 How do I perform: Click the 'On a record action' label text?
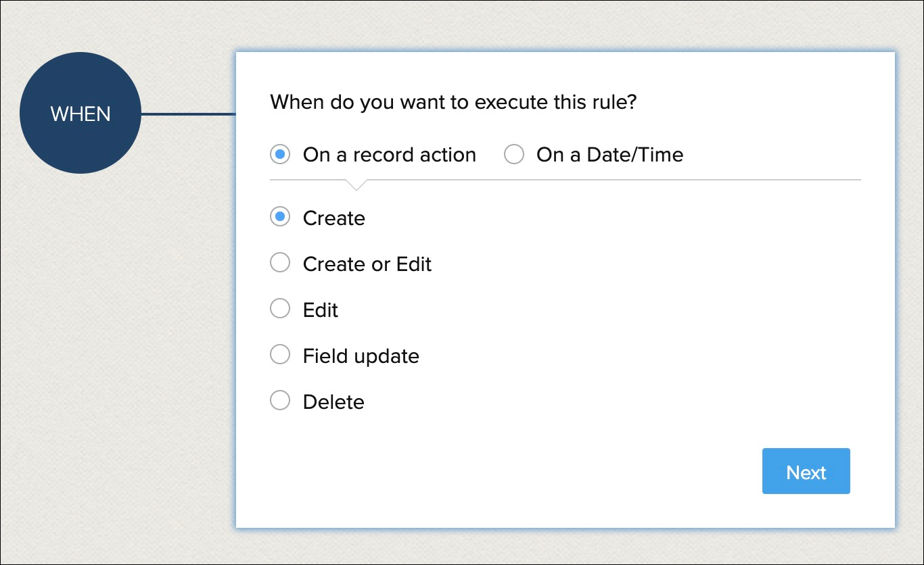click(x=390, y=155)
